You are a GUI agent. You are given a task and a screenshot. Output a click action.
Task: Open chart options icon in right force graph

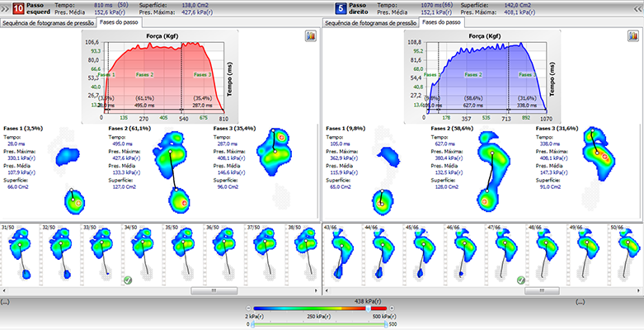634,36
